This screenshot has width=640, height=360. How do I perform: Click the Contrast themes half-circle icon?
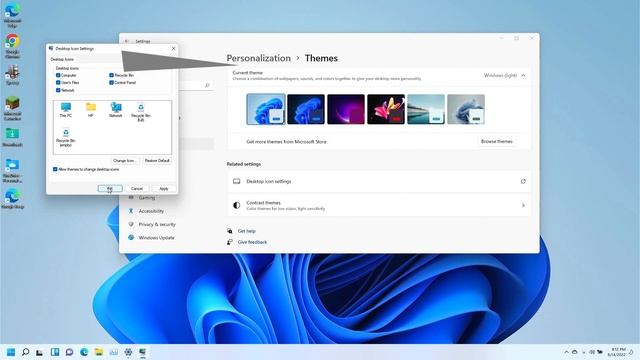[237, 205]
